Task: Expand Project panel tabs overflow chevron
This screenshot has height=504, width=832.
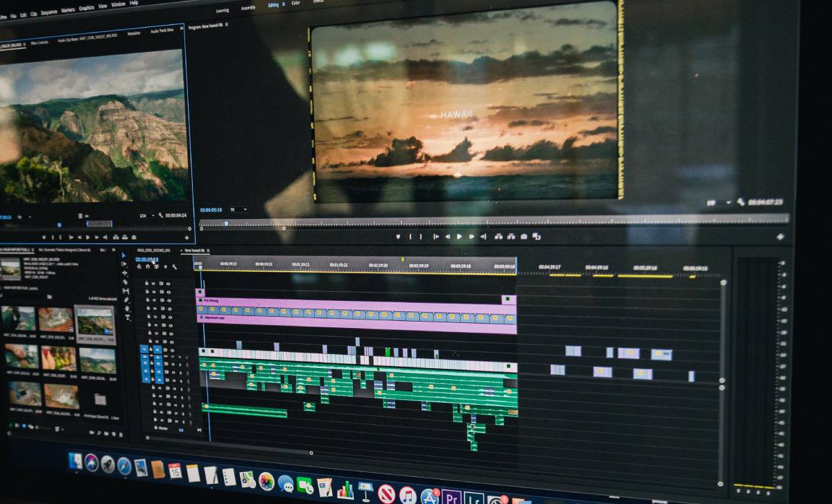Action: tap(115, 250)
